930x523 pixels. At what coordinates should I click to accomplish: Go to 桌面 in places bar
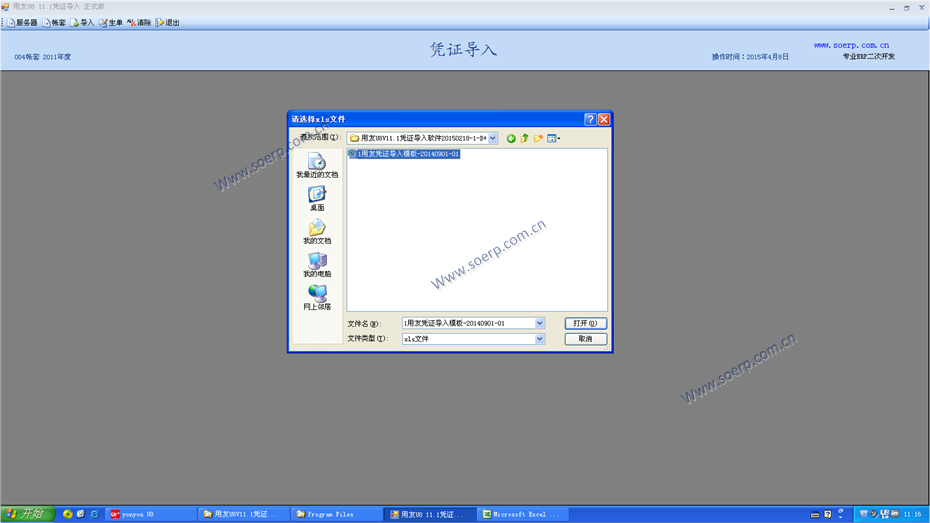(317, 199)
